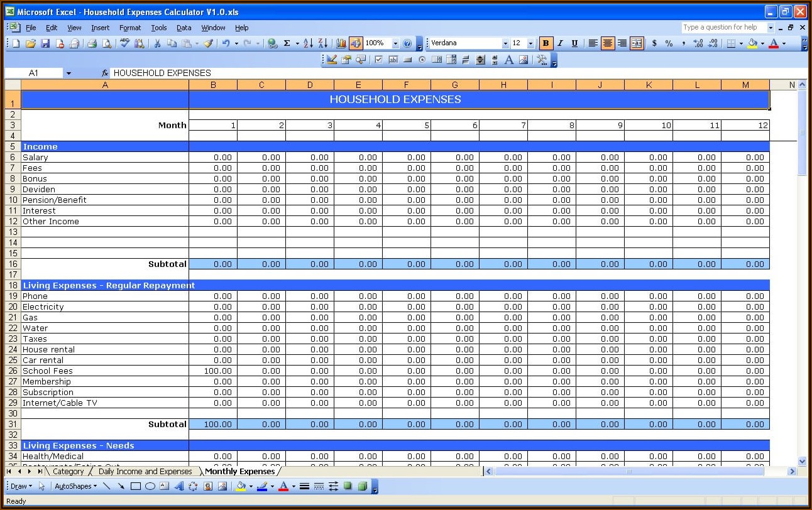Expand the zoom percentage dropdown

[x=395, y=43]
